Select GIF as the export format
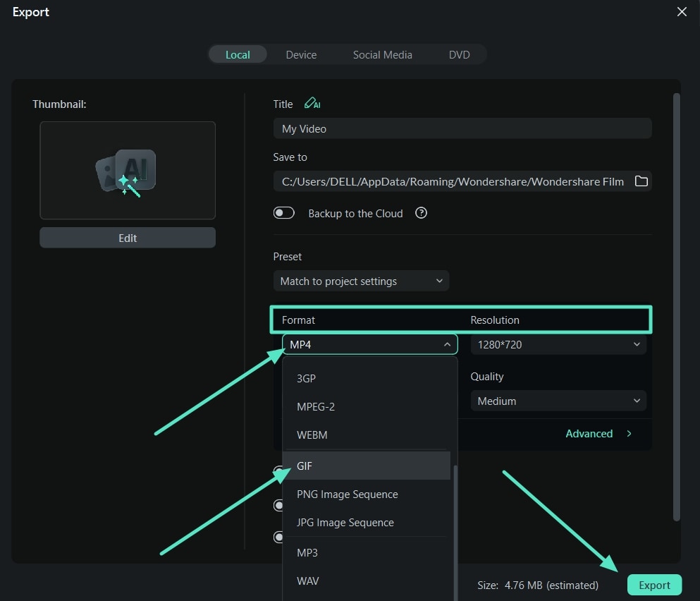Image resolution: width=700 pixels, height=601 pixels. click(304, 466)
